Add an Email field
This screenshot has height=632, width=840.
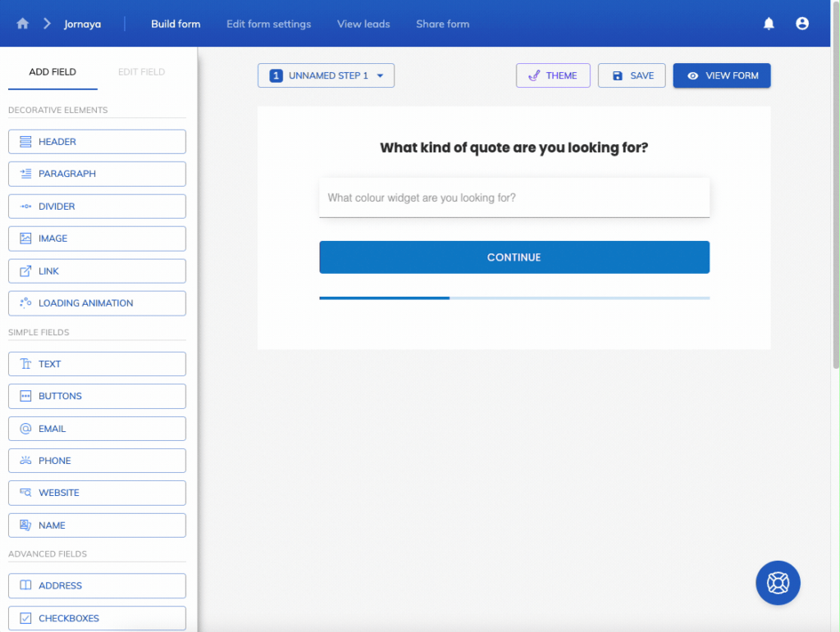tap(97, 429)
